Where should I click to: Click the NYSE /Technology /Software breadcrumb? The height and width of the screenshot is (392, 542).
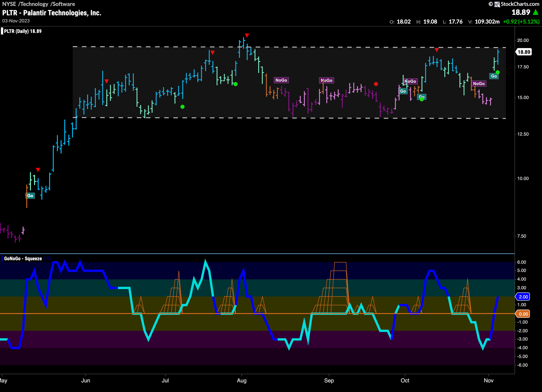tap(39, 4)
